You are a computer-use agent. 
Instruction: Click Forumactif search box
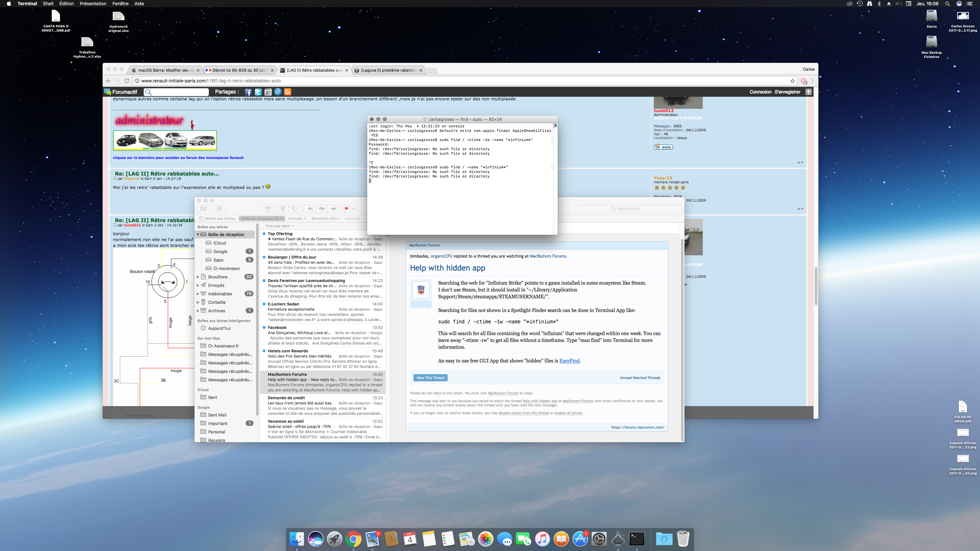(x=176, y=92)
